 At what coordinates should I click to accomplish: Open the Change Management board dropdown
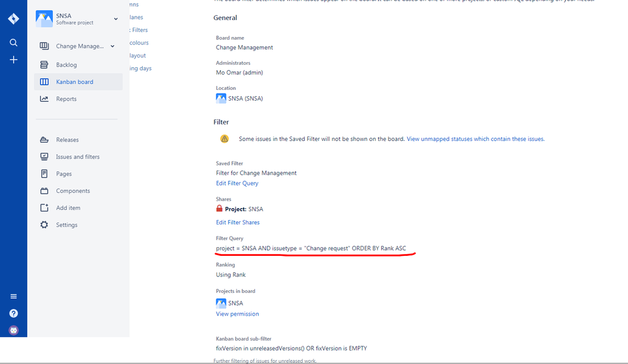click(112, 46)
